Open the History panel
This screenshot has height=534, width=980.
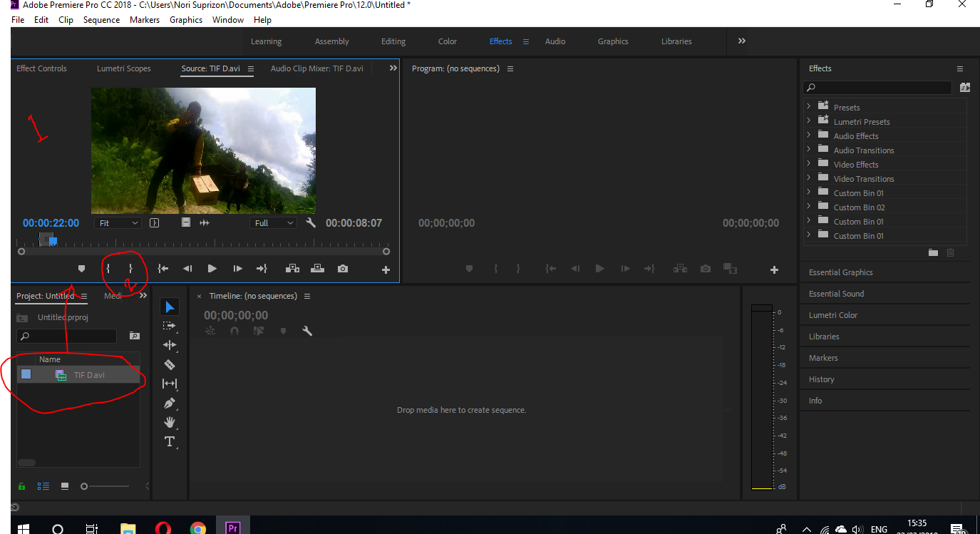click(822, 379)
